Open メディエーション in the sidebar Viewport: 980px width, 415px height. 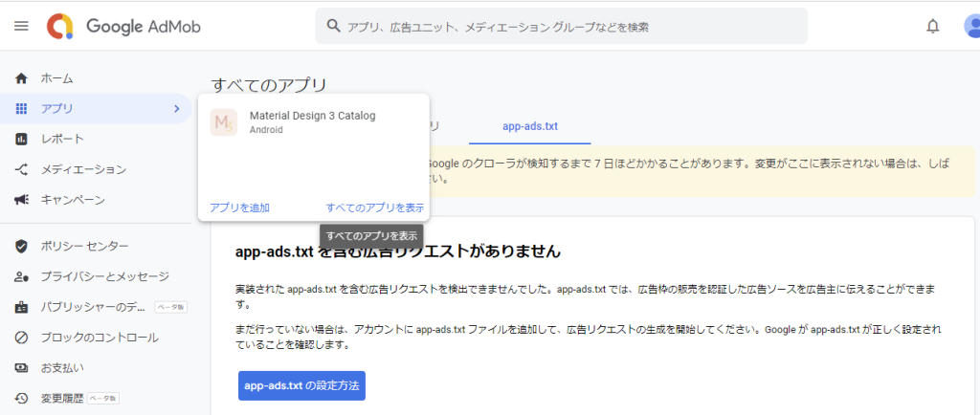point(82,169)
